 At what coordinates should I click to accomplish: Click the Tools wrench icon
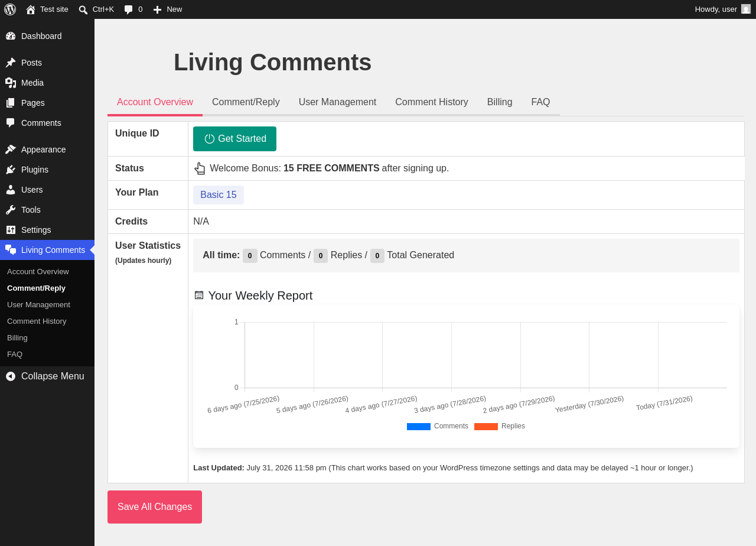(11, 210)
